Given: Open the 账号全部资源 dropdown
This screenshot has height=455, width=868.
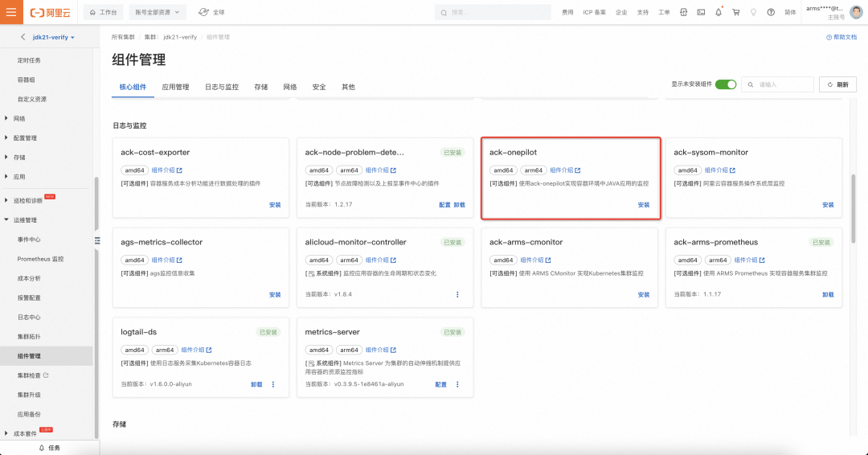Looking at the screenshot, I should (x=158, y=12).
